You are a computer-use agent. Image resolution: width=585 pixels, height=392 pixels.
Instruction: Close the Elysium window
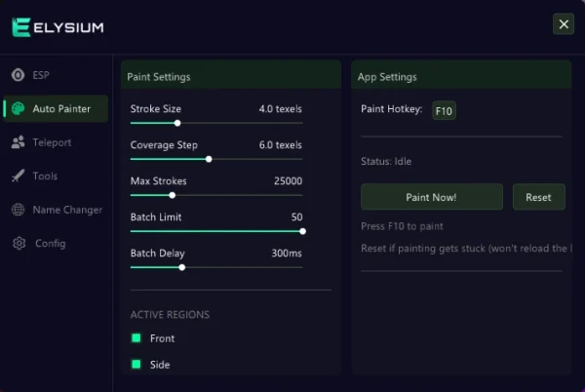coord(564,24)
